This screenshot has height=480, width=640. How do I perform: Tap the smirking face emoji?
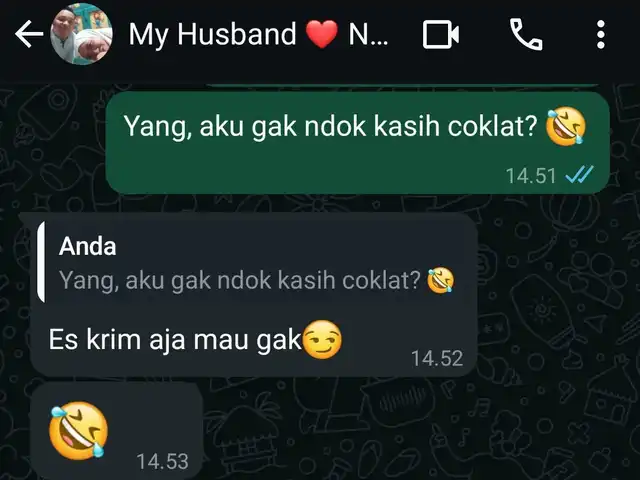coord(322,340)
